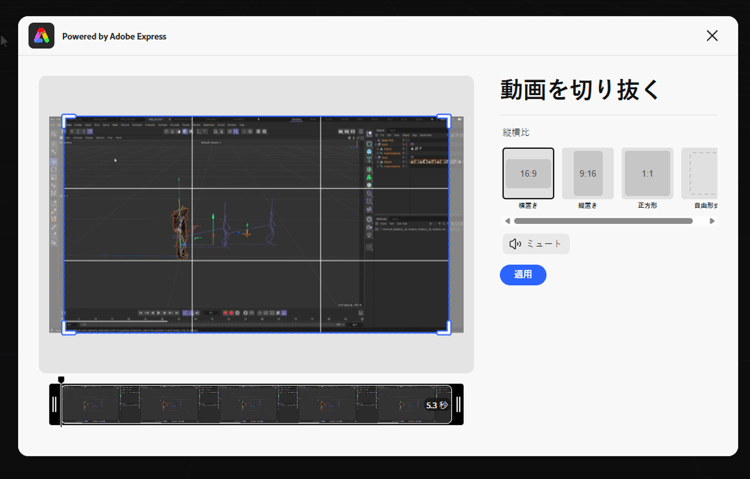The image size is (750, 479).
Task: Click the left trim handle of timeline
Action: point(55,404)
